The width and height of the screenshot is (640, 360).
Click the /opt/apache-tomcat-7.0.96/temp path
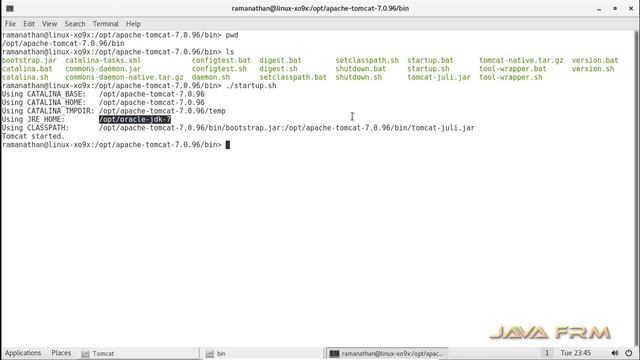(162, 111)
